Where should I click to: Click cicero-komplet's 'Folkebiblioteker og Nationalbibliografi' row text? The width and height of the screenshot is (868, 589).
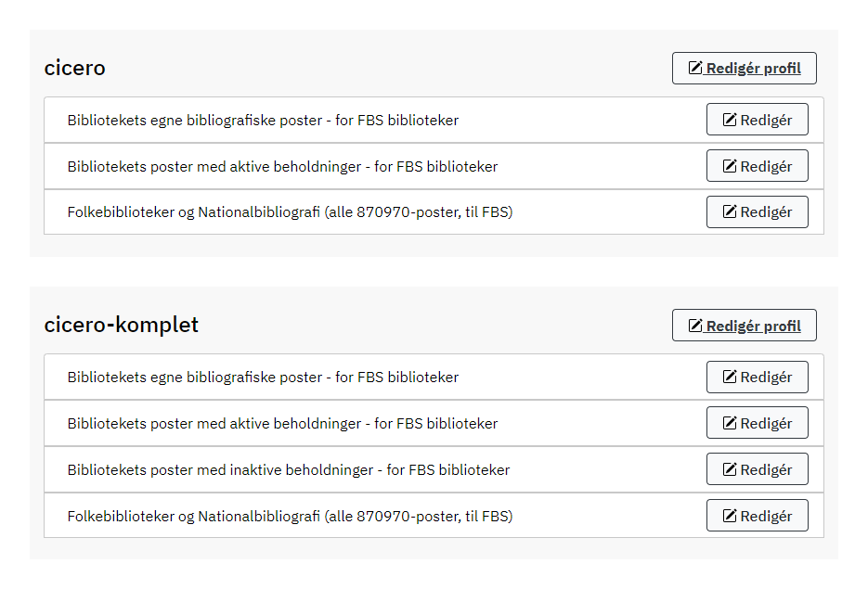coord(290,516)
